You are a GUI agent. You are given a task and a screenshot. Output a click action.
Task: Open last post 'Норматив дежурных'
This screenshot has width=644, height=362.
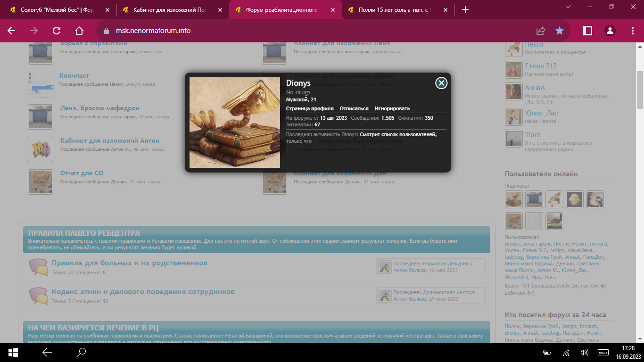click(447, 263)
